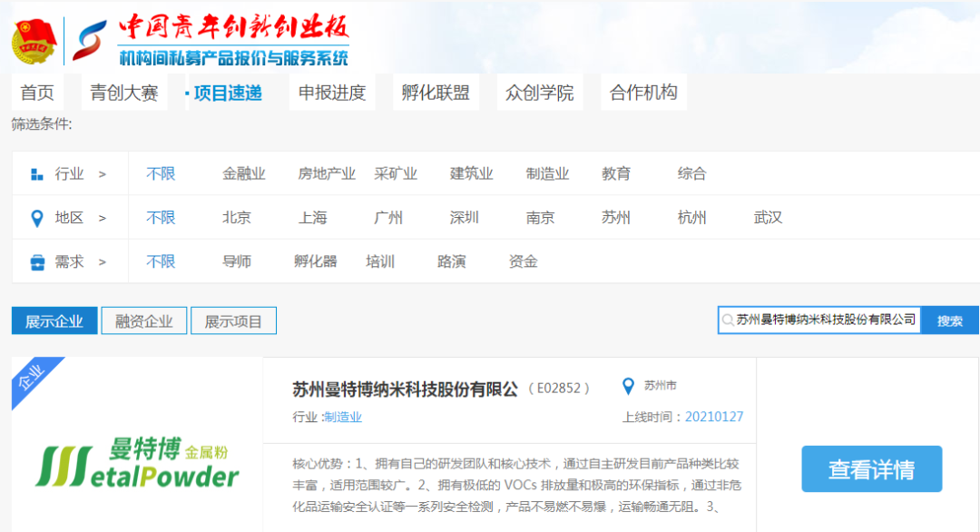Filter demand by 培训
Image resolution: width=980 pixels, height=532 pixels.
[x=380, y=261]
